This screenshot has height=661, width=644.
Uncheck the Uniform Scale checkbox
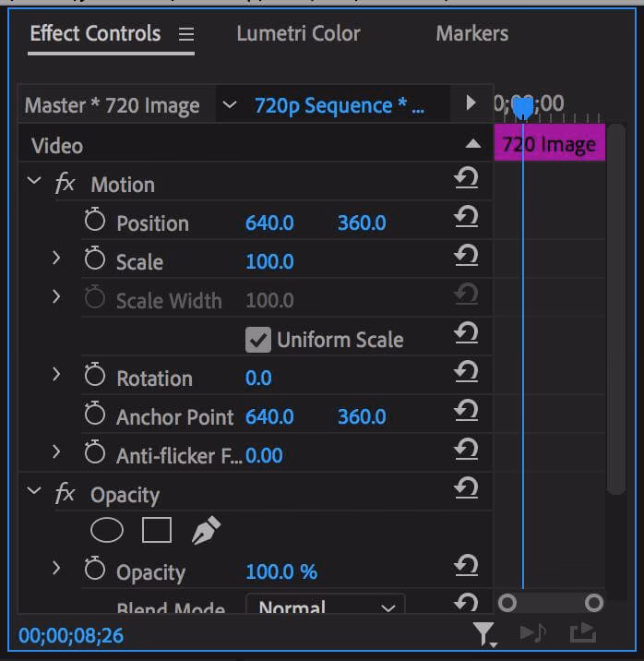coord(258,340)
